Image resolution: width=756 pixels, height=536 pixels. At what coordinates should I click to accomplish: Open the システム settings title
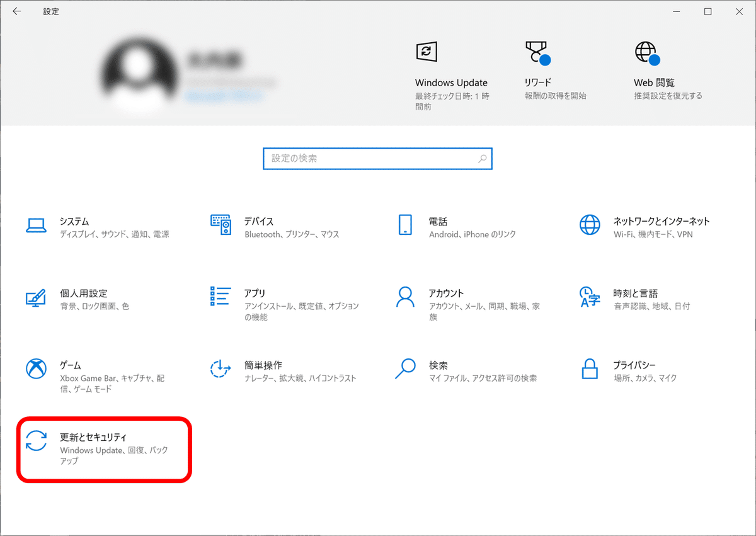(74, 222)
